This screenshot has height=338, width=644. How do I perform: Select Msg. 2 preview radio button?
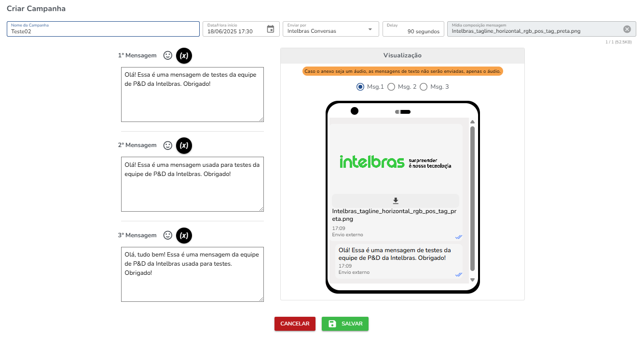[391, 87]
